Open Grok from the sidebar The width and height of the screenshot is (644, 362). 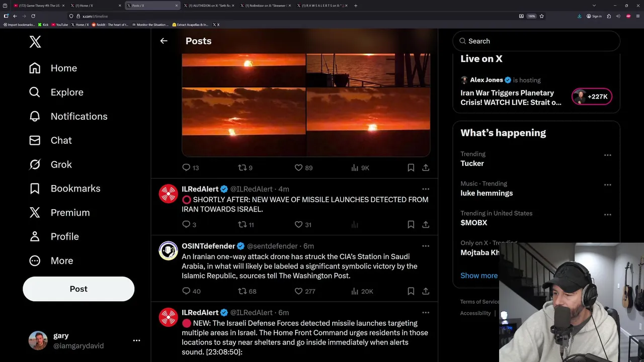point(50,164)
